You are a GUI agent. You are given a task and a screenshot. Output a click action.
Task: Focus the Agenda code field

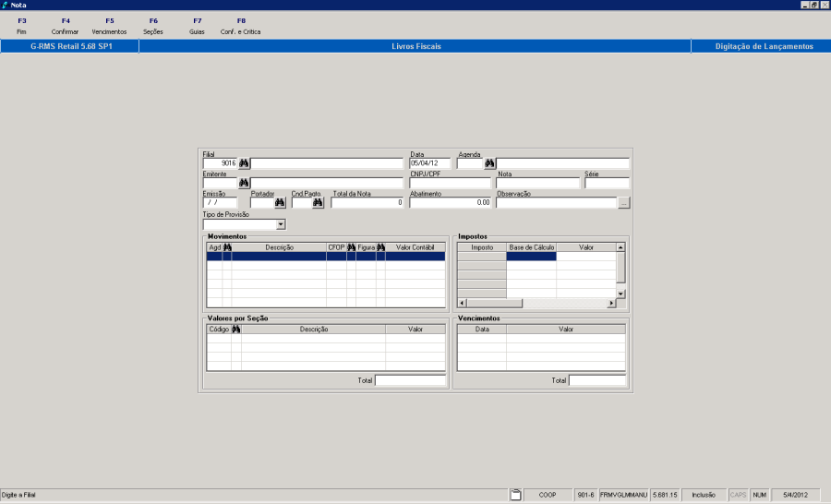coord(470,163)
